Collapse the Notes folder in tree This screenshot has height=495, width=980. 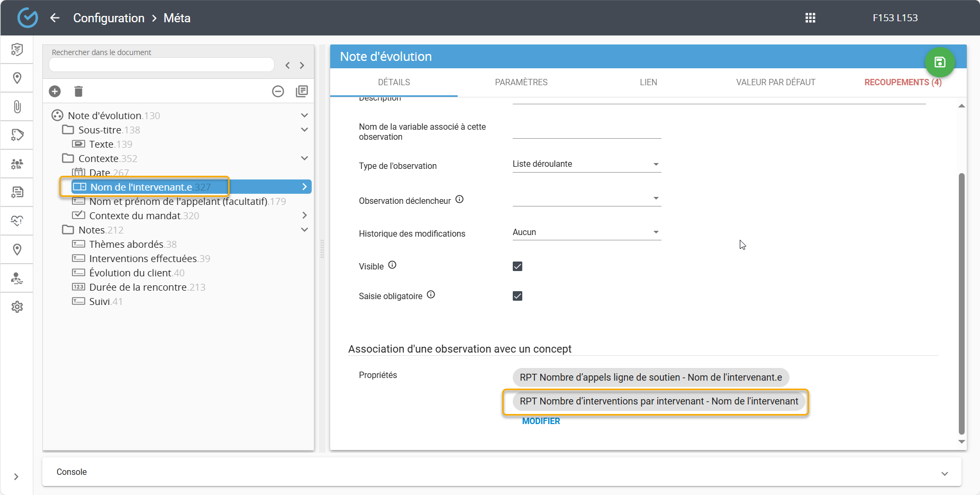(x=304, y=230)
